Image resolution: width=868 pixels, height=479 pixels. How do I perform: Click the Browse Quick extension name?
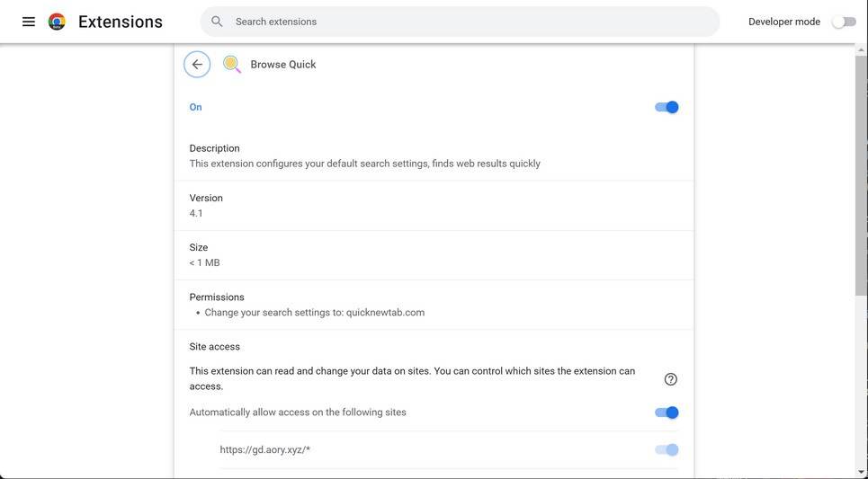click(283, 65)
